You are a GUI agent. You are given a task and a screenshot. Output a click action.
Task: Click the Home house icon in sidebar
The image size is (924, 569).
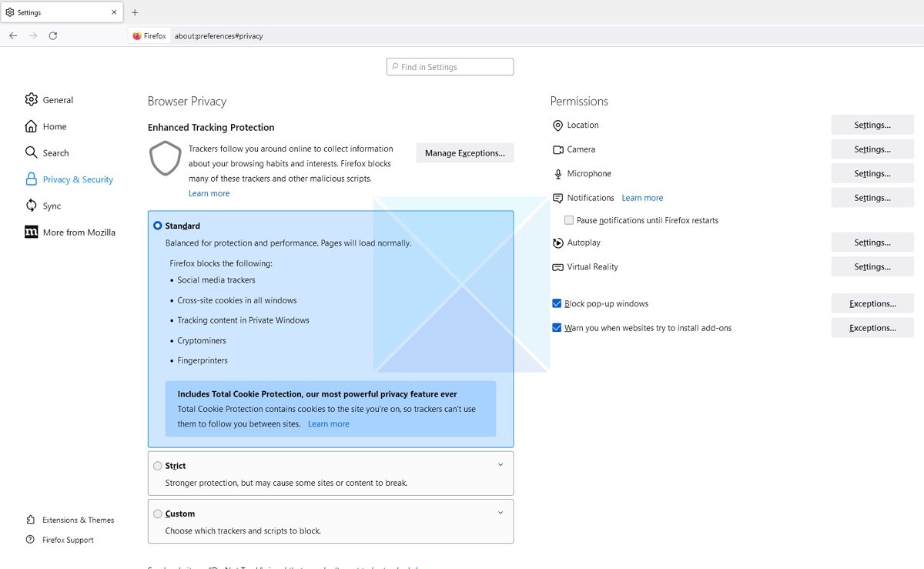31,126
